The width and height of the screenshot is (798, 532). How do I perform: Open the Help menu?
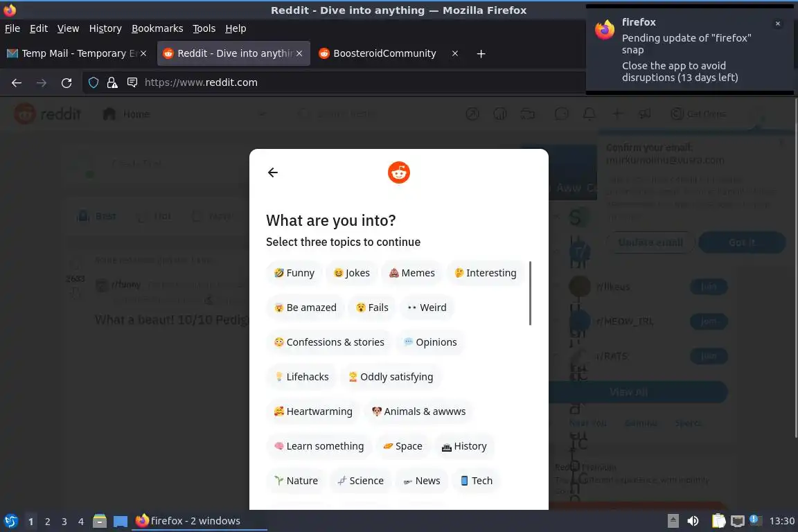pos(236,28)
